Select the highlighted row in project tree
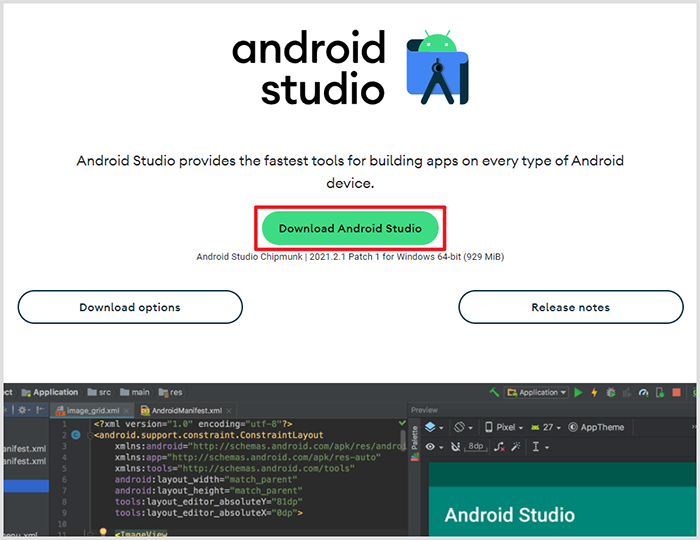Image resolution: width=700 pixels, height=540 pixels. pos(26,486)
